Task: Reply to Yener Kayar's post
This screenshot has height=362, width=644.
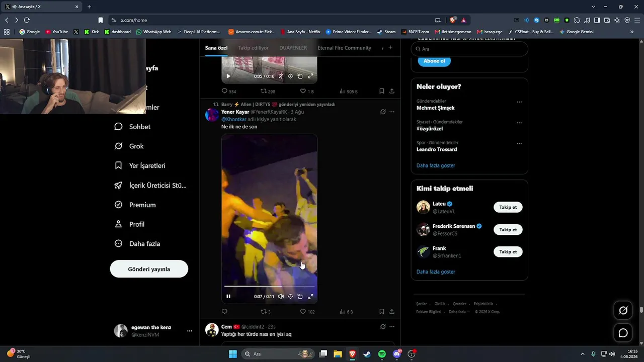Action: 224,312
